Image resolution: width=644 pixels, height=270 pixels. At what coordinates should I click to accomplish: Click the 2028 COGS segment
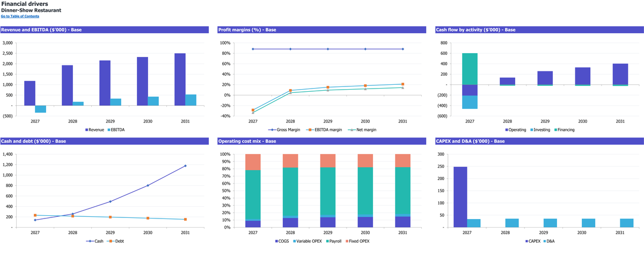pyautogui.click(x=290, y=223)
